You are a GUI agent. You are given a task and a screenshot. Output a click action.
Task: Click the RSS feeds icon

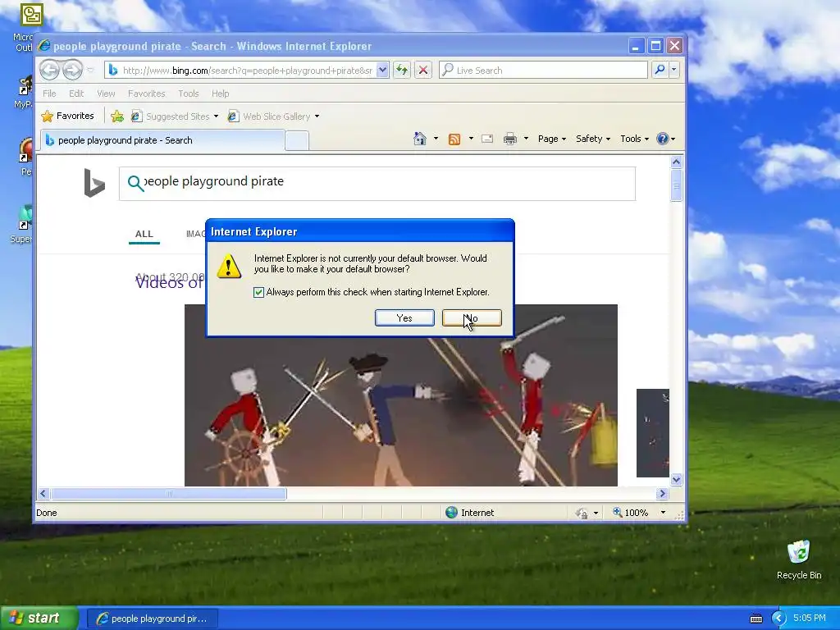pyautogui.click(x=454, y=139)
